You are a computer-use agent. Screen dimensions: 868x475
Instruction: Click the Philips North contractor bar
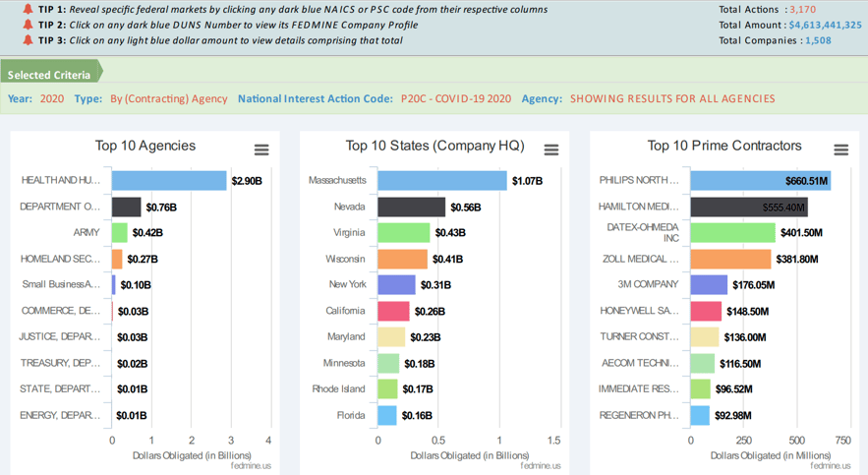click(761, 181)
